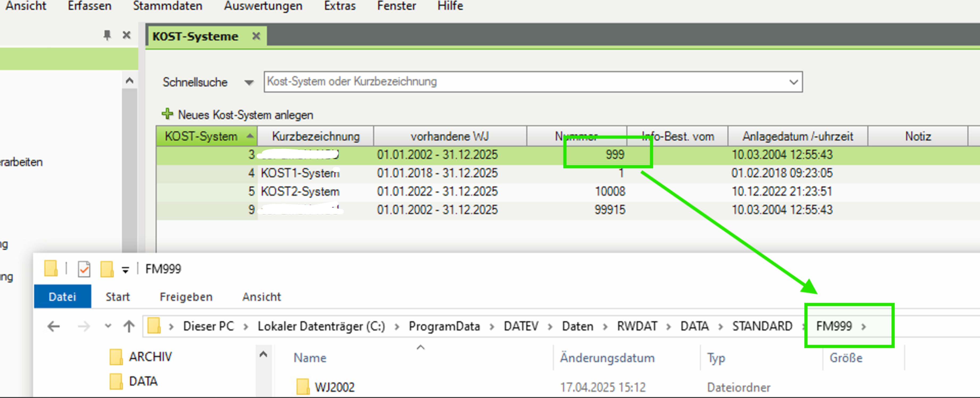The image size is (980, 398).
Task: Close the left side panel
Action: tap(127, 35)
